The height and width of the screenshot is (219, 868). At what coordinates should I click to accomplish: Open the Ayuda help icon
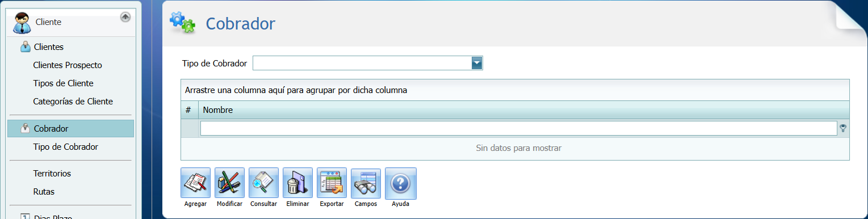400,183
